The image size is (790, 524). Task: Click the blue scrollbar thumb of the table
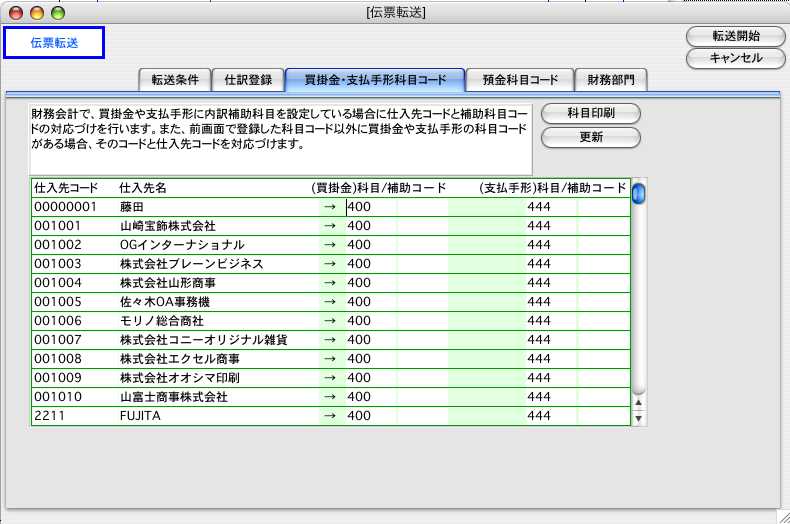639,194
